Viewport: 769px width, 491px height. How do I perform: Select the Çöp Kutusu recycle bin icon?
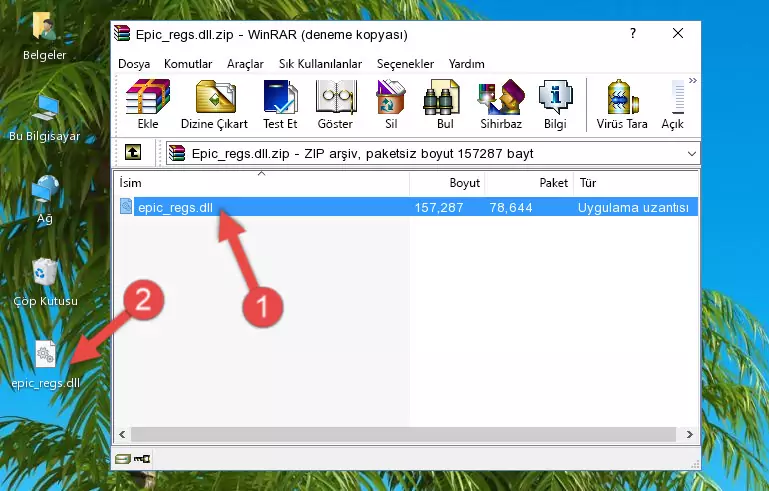click(45, 282)
